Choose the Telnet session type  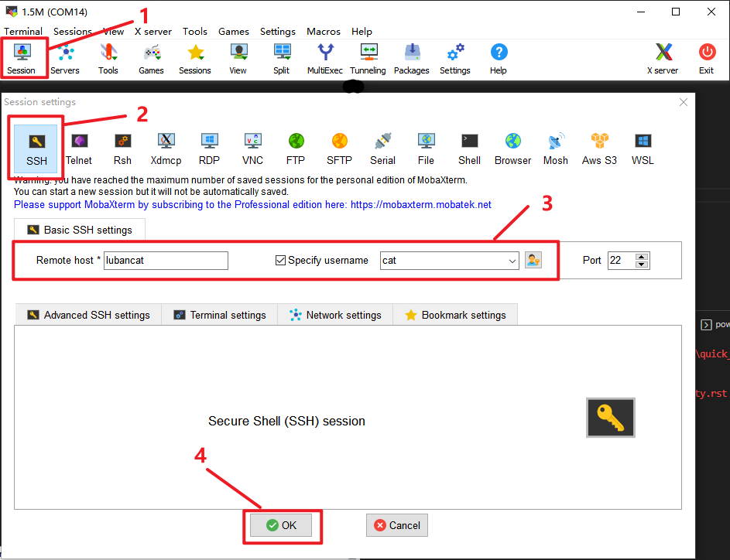[79, 148]
